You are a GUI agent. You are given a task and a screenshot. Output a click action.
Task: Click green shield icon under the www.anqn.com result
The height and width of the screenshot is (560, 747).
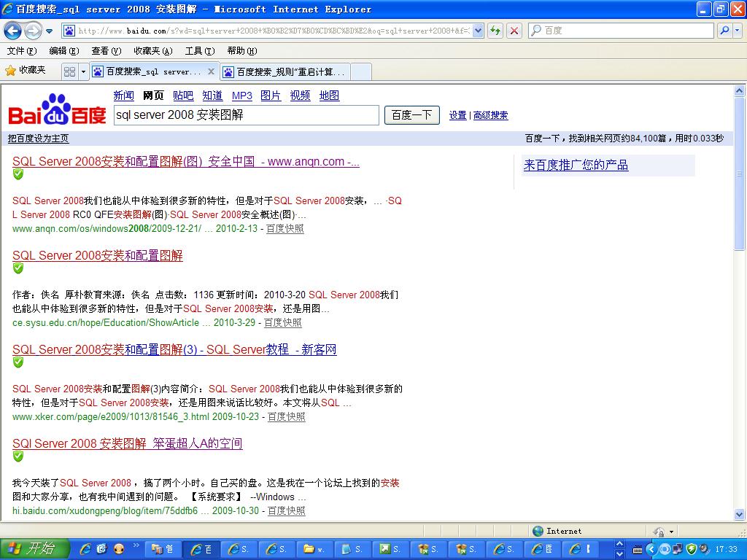[18, 174]
